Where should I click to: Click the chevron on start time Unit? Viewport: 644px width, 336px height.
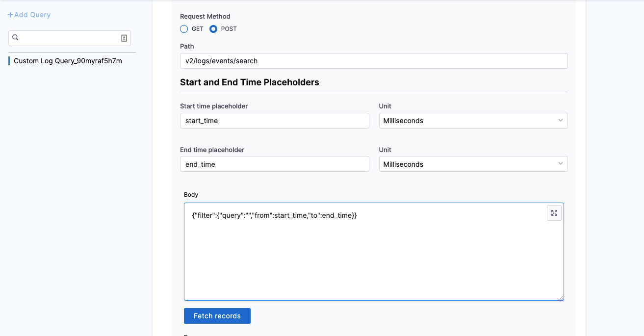tap(561, 121)
